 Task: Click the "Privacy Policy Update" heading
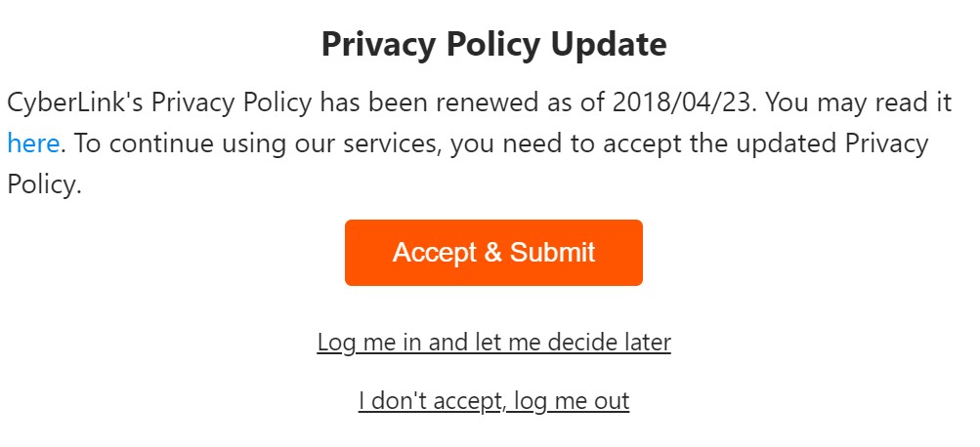[x=493, y=44]
